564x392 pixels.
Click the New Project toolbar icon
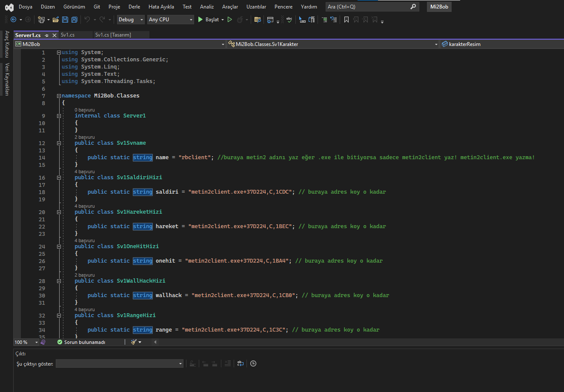pos(41,20)
